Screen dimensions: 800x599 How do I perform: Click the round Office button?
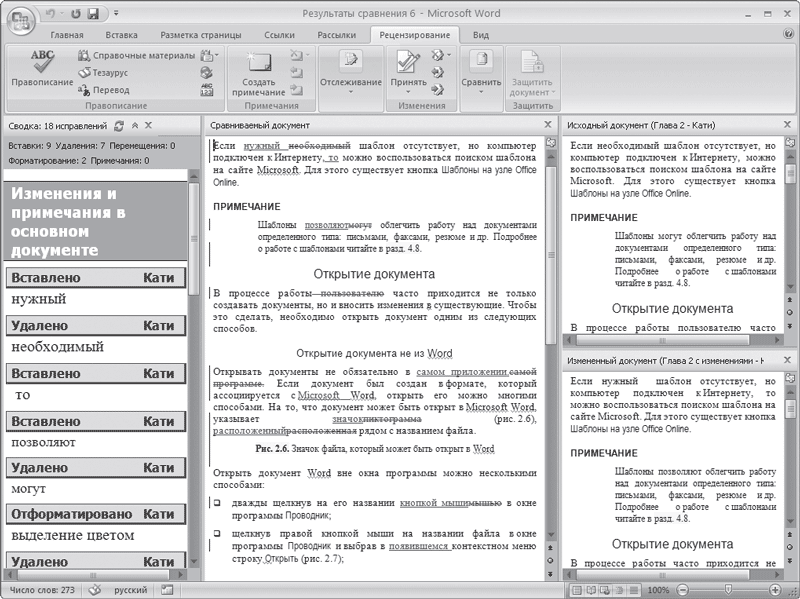coord(21,21)
